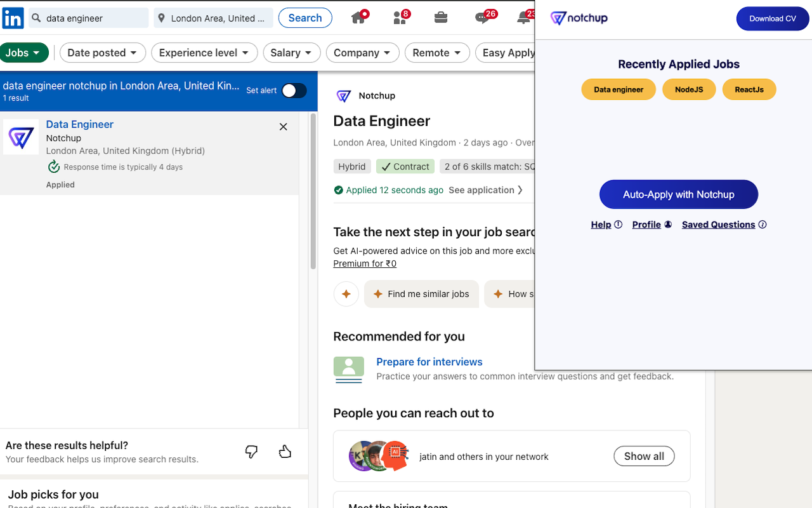Click See application link

[486, 190]
